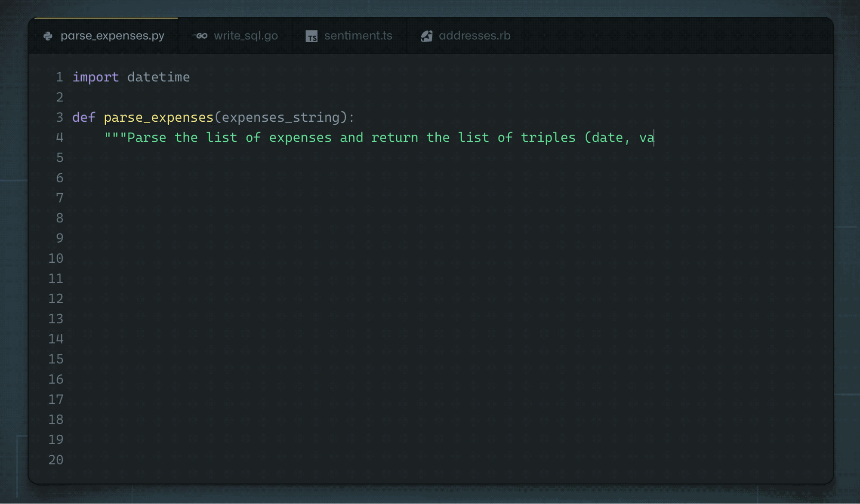Click the TS icon on the sentiment.ts tab
This screenshot has height=504, width=860.
click(311, 37)
